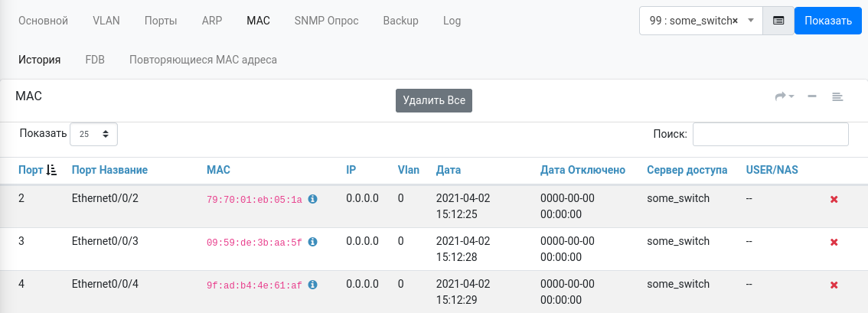Click the table list icon beside switch selector
868x313 pixels.
point(778,21)
